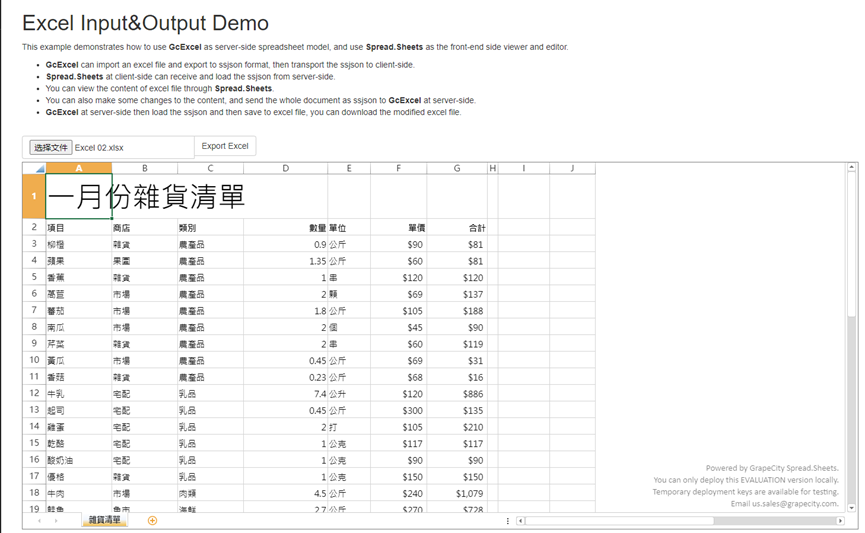Click the Export Excel button
This screenshot has width=865, height=533.
[x=225, y=146]
